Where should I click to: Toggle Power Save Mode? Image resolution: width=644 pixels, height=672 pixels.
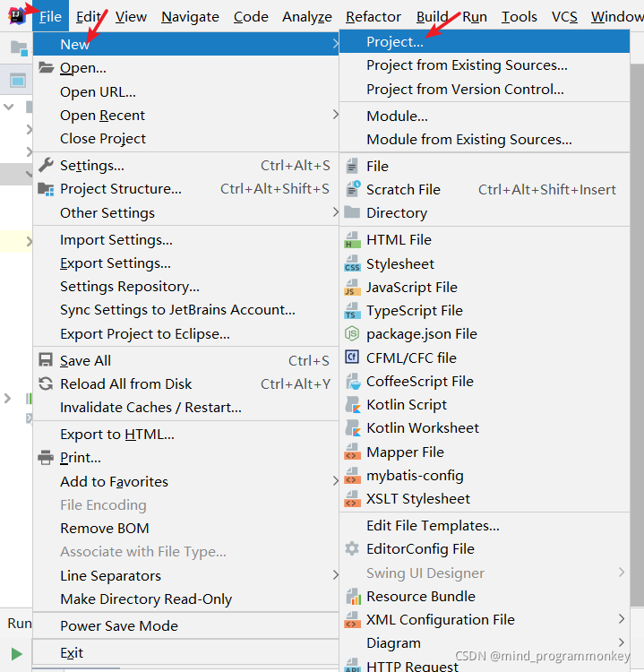[x=185, y=625]
